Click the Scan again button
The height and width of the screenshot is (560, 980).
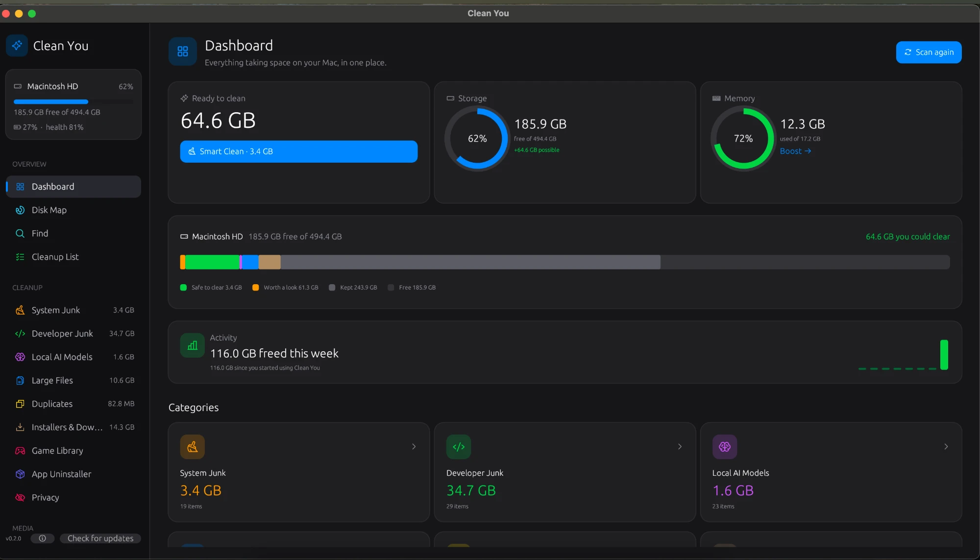click(x=929, y=52)
